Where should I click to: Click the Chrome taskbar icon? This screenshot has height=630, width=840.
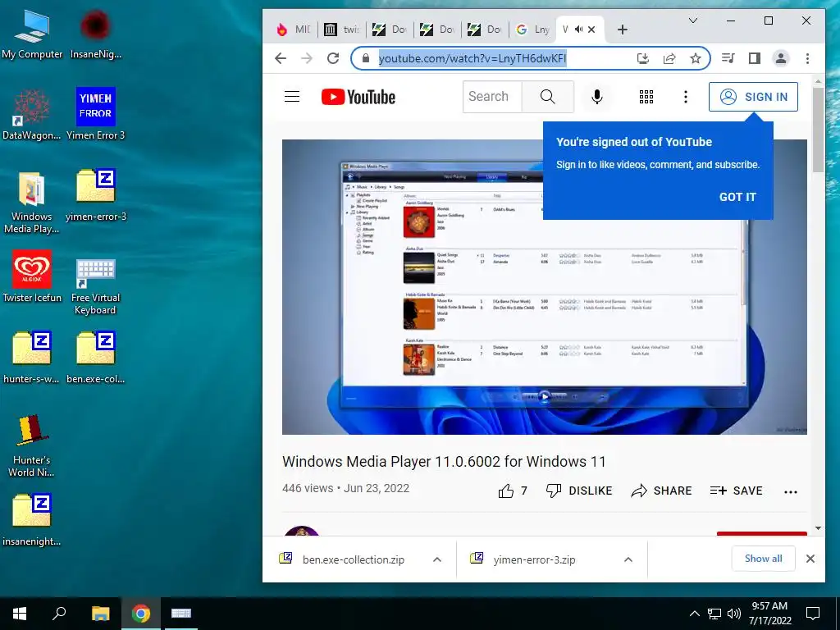(141, 614)
